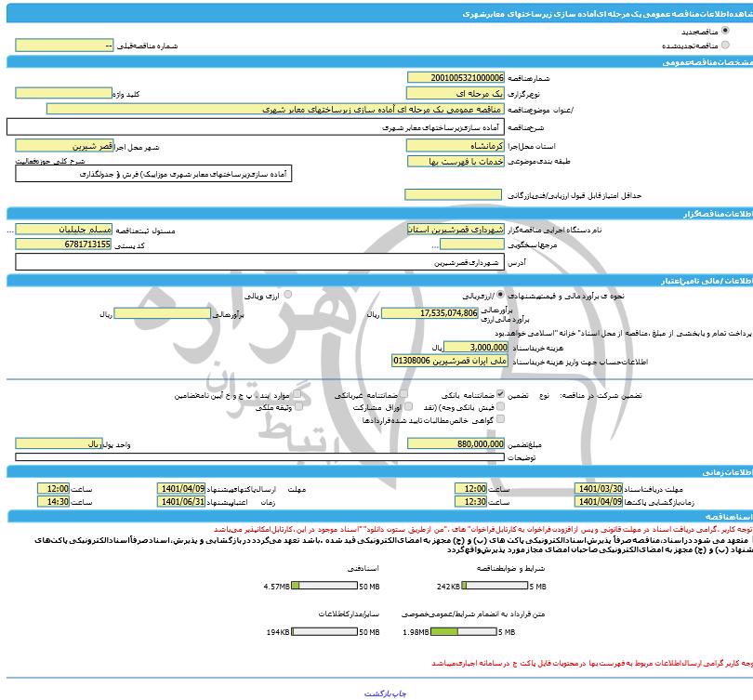Toggle the ضمانتنامه بانکی checkbox
Viewport: 753px width, 700px height.
coord(500,394)
